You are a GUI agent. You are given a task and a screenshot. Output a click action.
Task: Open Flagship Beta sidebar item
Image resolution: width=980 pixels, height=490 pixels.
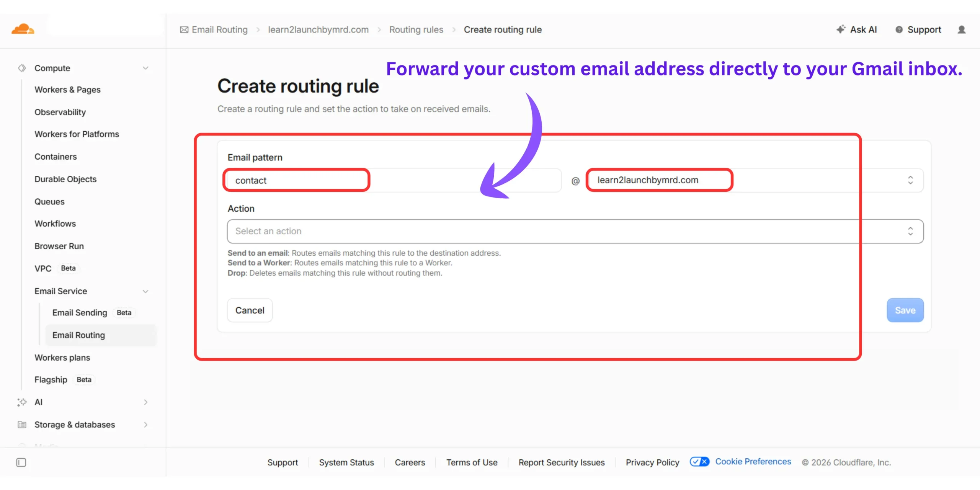[x=64, y=380]
